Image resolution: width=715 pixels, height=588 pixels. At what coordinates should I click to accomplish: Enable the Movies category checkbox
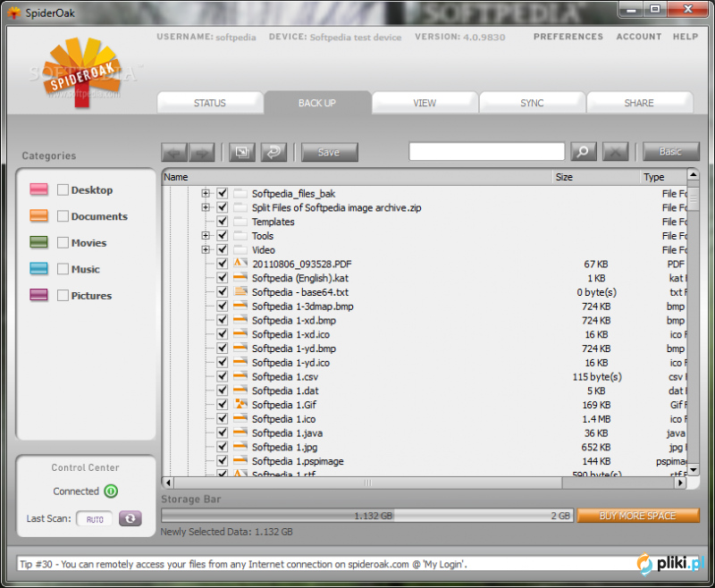click(63, 242)
